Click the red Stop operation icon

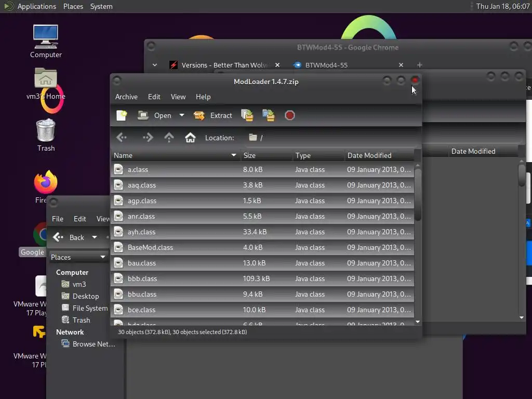(290, 115)
